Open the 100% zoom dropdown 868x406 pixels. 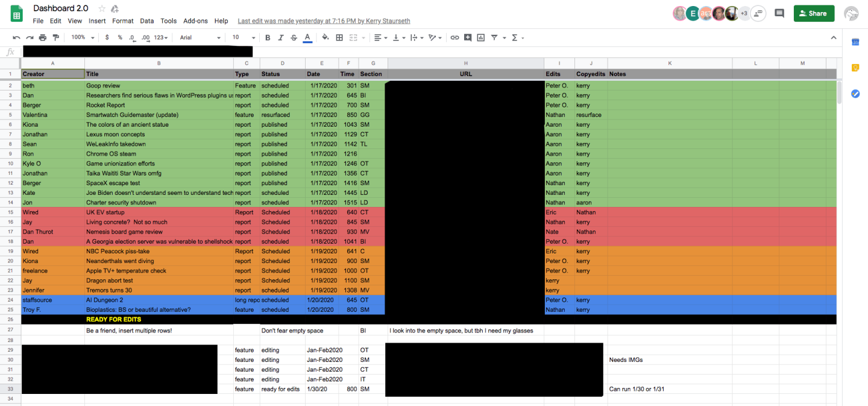[83, 37]
